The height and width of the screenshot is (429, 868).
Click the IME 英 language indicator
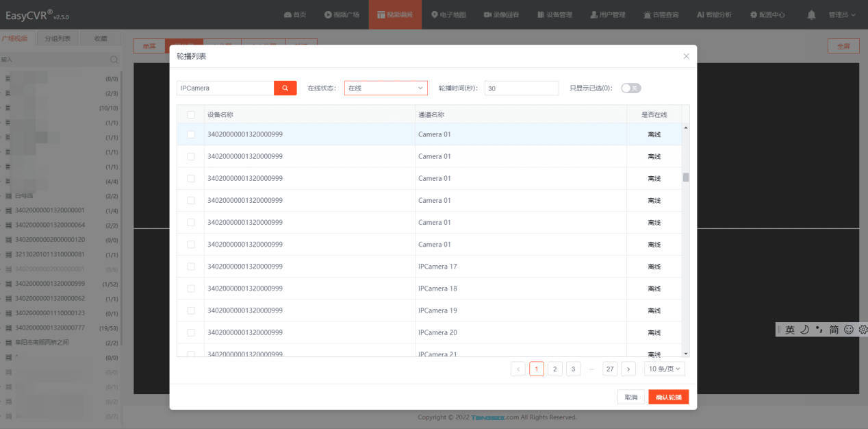(x=790, y=330)
